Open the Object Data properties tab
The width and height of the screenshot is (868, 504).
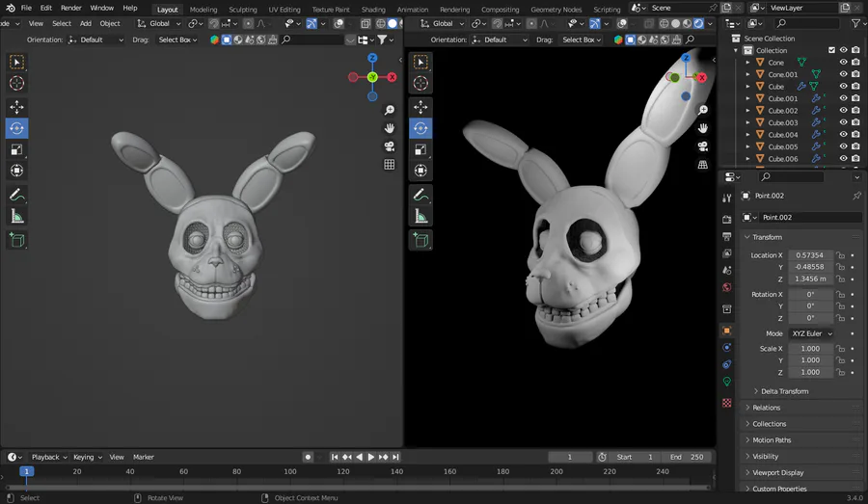(727, 382)
